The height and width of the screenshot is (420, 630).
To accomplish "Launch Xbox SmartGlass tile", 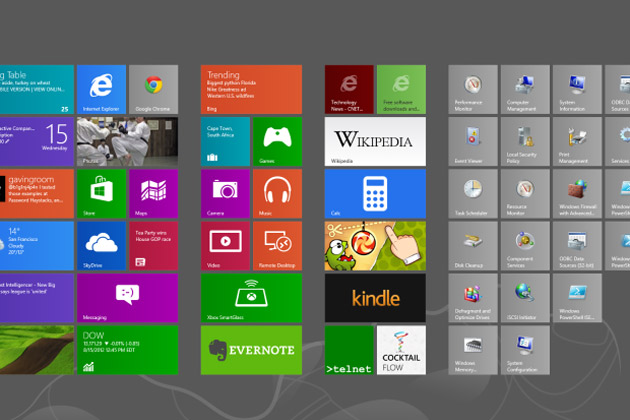I will (251, 297).
